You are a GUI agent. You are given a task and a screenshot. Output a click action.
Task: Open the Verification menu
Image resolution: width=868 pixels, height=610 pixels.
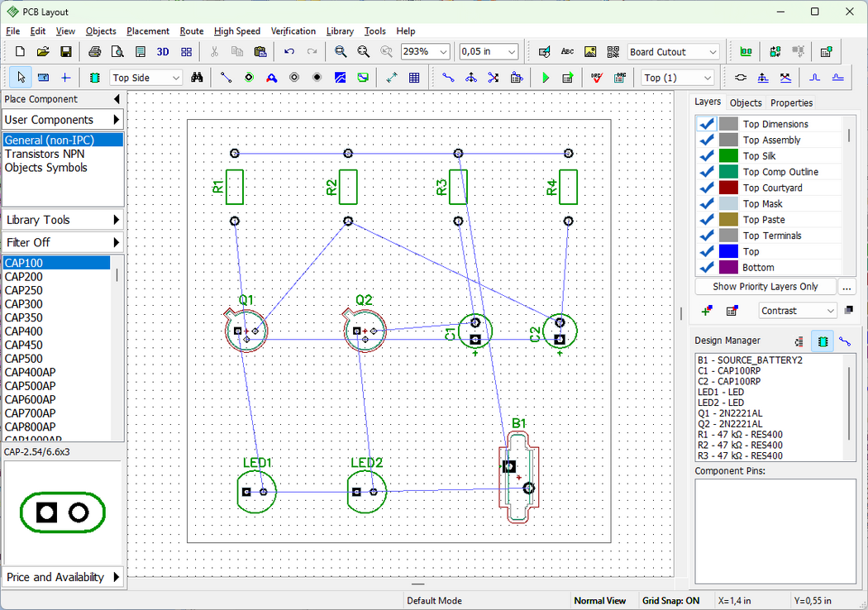tap(293, 31)
